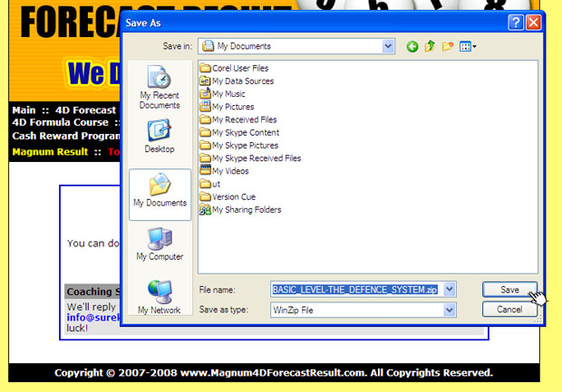Select the My Sharing Folders item
562x392 pixels.
pyautogui.click(x=246, y=209)
